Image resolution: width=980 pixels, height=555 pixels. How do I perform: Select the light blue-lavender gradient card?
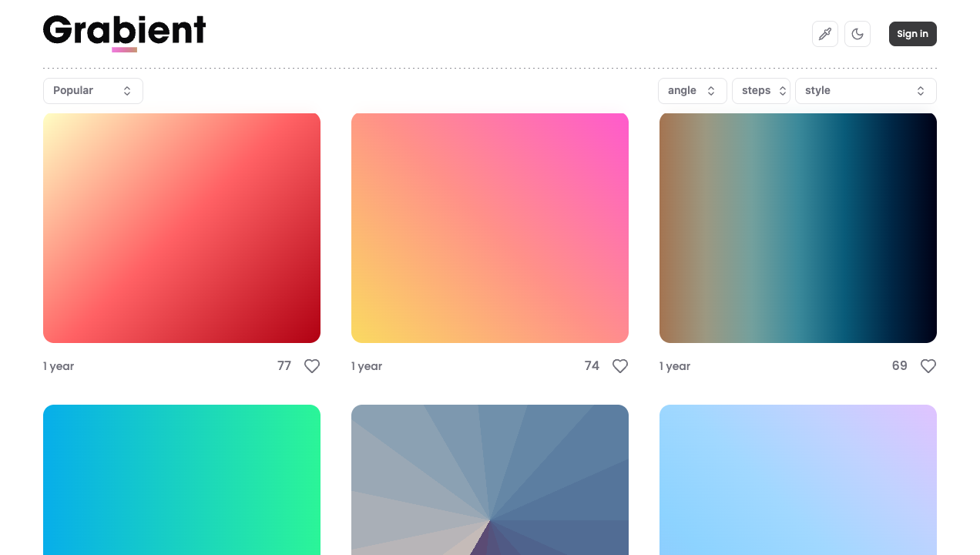click(x=798, y=479)
